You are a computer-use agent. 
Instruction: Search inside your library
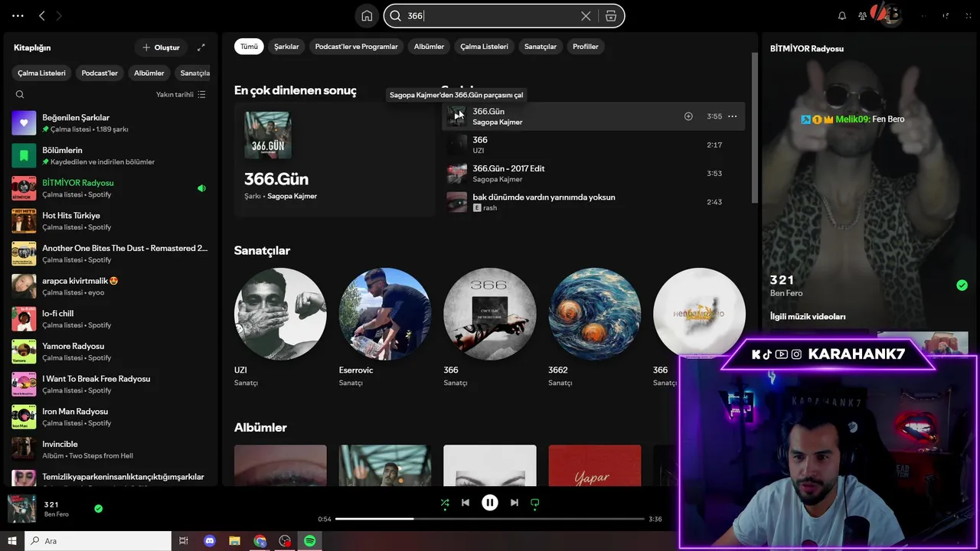[20, 95]
